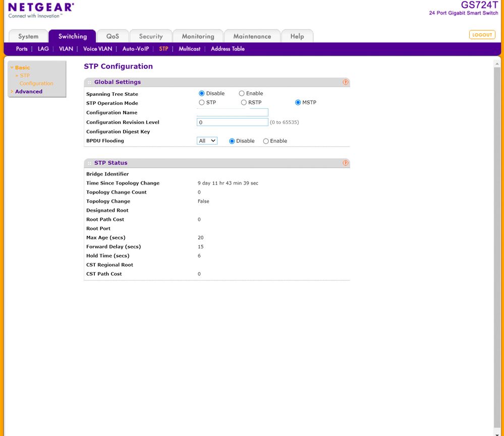
Task: Select the Multicast submenu item
Action: click(x=189, y=48)
